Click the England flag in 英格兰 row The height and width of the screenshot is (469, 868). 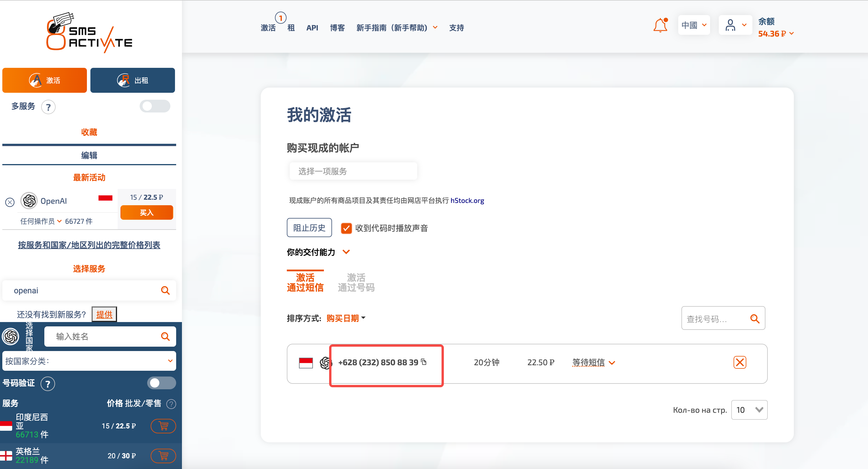6,456
